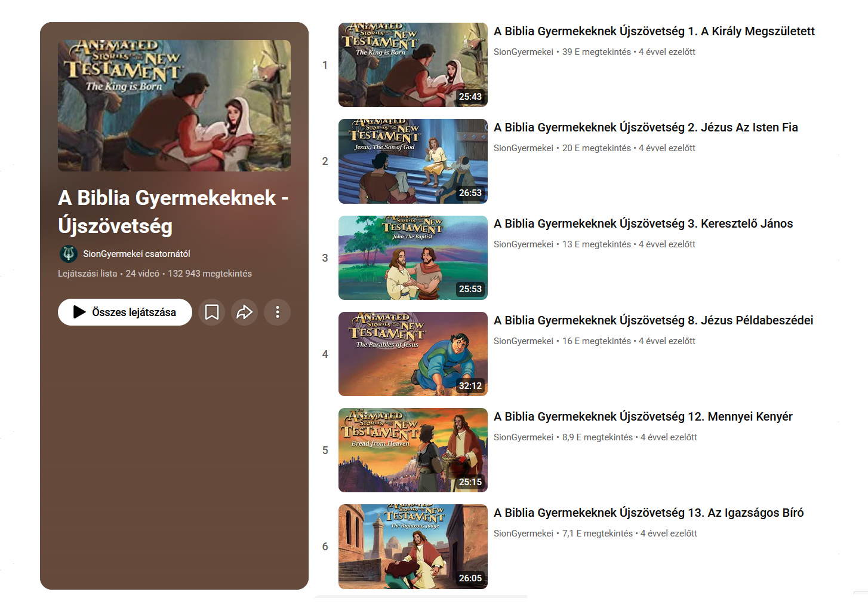Open thumbnail of John The Baptist video
This screenshot has height=607, width=868.
[x=413, y=257]
